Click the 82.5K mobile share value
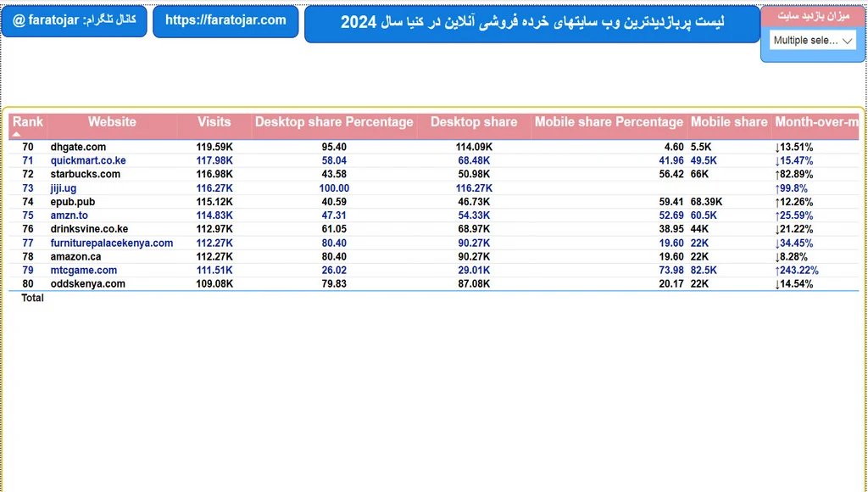868x492 pixels. [704, 271]
